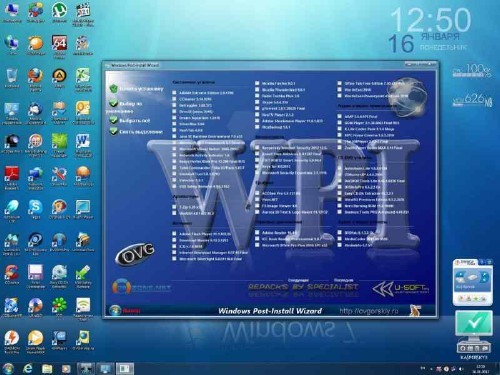
Task: Open the uTorrent desktop shortcut
Action: tap(59, 11)
